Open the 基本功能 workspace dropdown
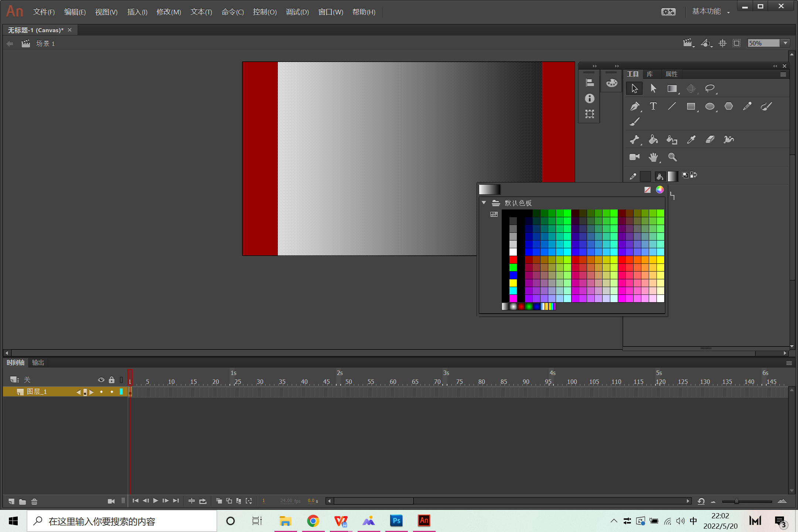 point(710,12)
